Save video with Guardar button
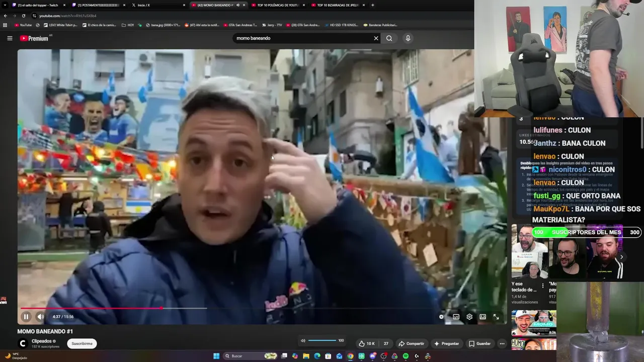The width and height of the screenshot is (644, 362). pos(479,343)
